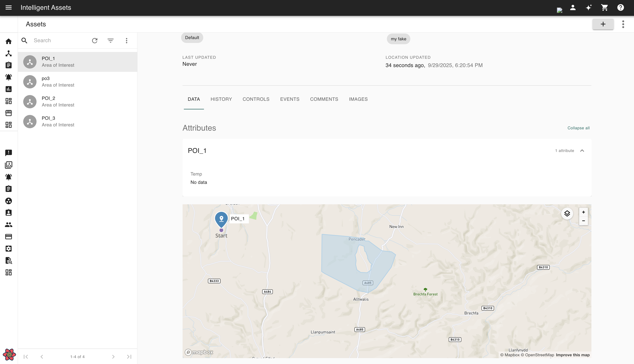Click the shopping cart icon

[604, 8]
